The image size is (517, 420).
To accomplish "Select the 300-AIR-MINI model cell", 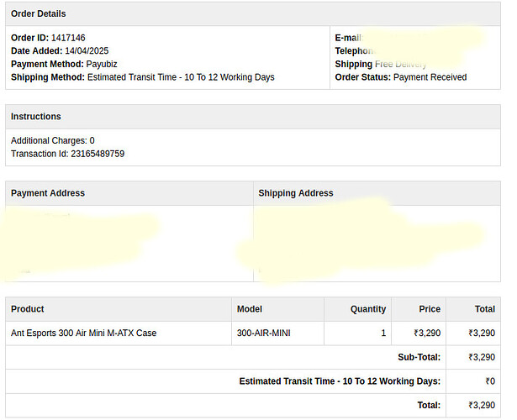I will pyautogui.click(x=264, y=333).
